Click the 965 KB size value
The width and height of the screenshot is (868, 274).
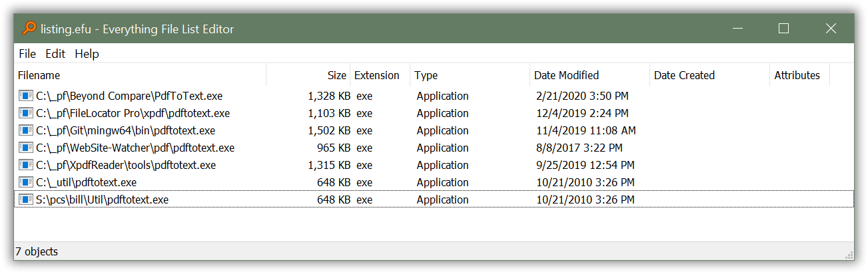pos(334,148)
